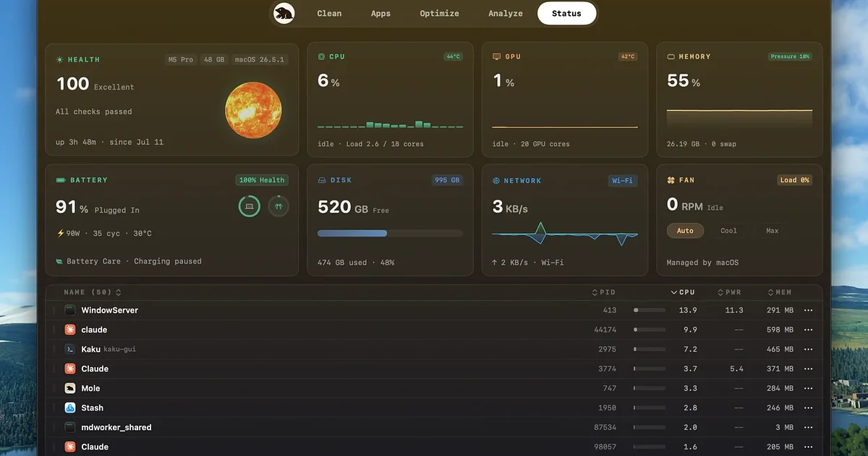Click the Kaku terminal app icon
This screenshot has width=868, height=456.
coord(70,349)
